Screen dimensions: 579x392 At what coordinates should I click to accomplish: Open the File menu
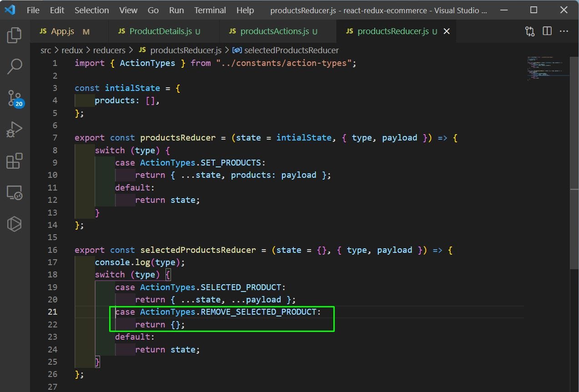click(x=33, y=10)
